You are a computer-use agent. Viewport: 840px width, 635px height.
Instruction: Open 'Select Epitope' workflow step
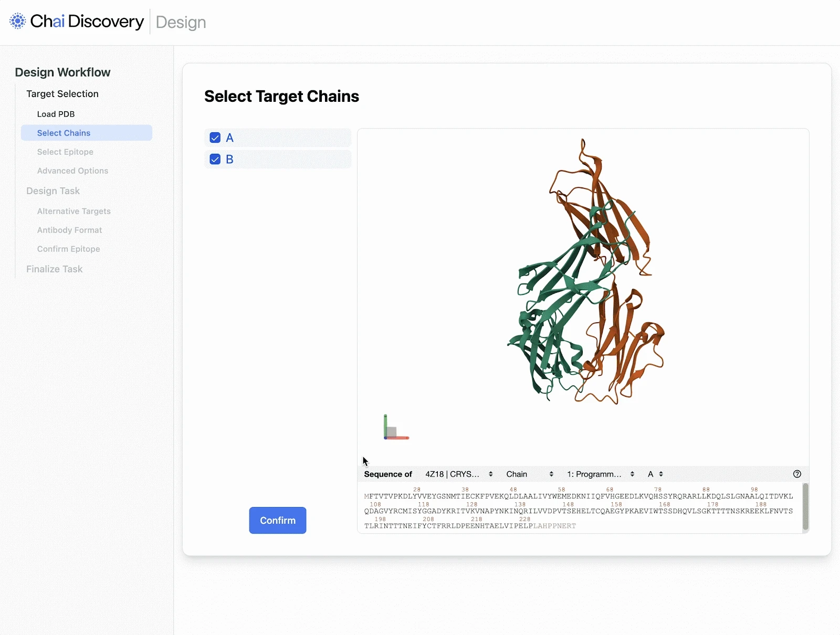[x=65, y=152]
